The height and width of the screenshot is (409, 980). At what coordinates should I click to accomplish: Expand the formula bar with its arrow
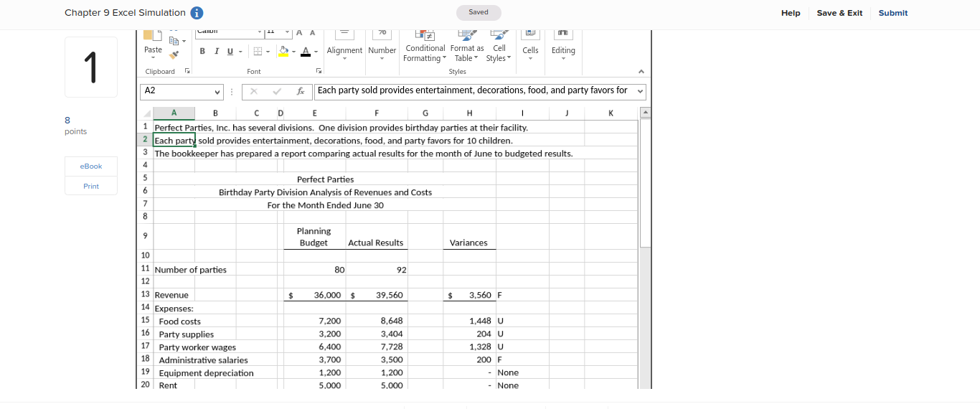(x=640, y=91)
